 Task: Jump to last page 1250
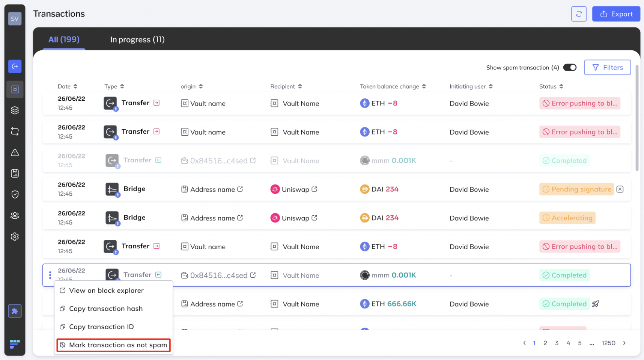click(608, 343)
